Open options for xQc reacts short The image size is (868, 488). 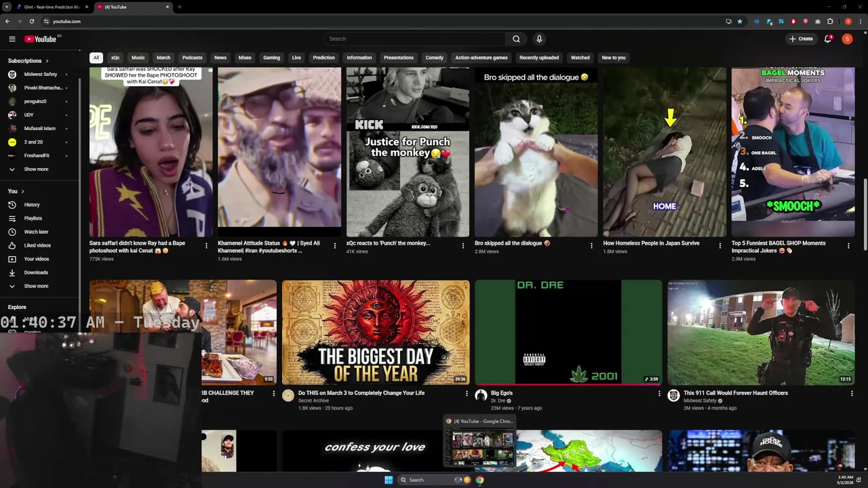click(463, 245)
